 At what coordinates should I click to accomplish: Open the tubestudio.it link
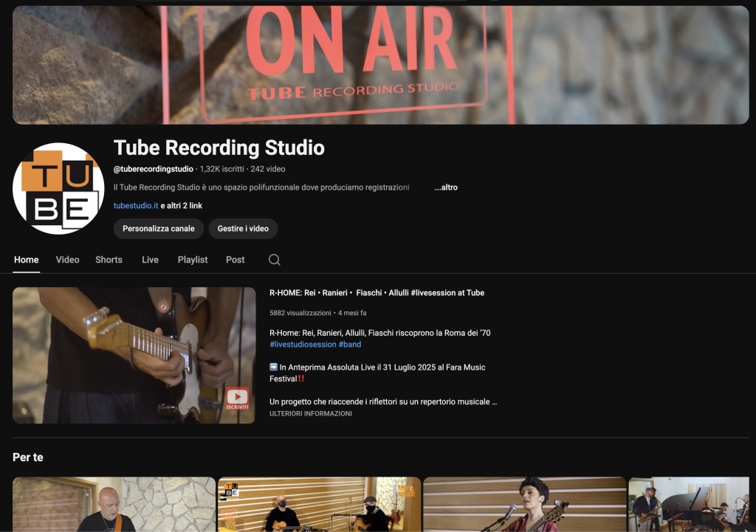pyautogui.click(x=136, y=206)
